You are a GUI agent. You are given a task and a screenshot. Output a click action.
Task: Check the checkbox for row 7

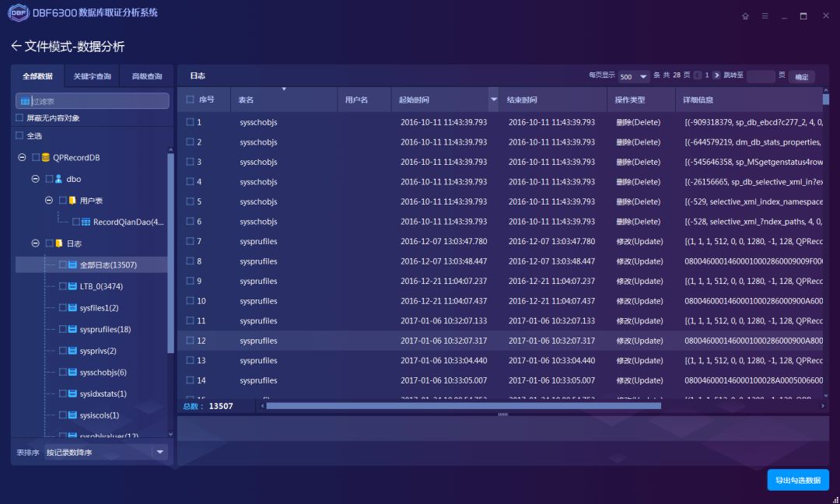[190, 241]
